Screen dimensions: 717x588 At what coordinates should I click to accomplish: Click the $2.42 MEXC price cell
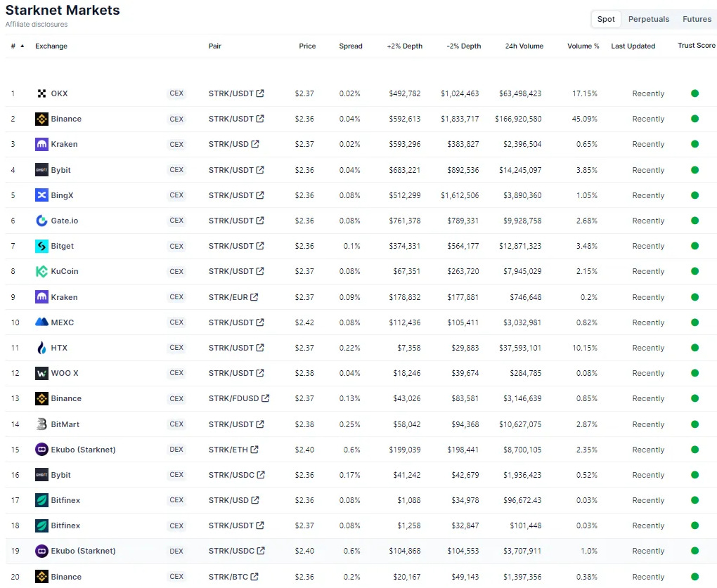pos(304,322)
